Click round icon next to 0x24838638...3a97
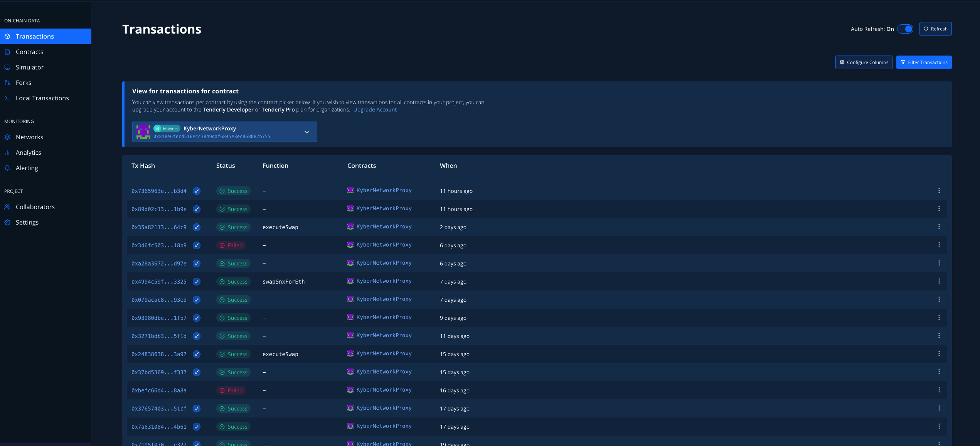Image resolution: width=980 pixels, height=446 pixels. 197,354
